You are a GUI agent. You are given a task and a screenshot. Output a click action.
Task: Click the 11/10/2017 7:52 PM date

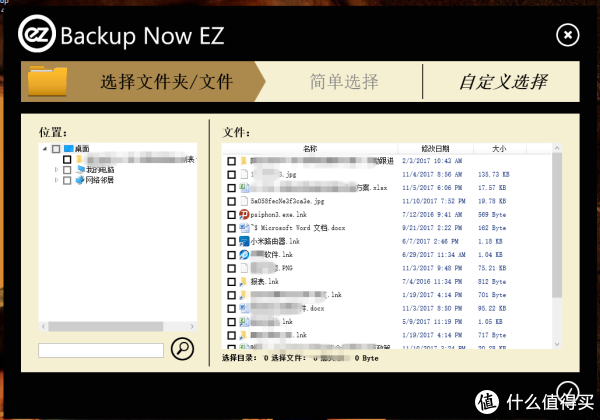tap(434, 201)
